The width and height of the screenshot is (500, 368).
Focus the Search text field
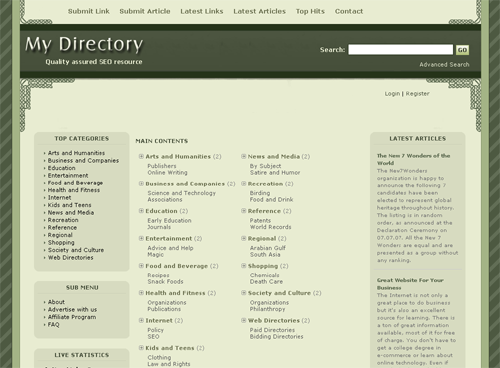(401, 50)
